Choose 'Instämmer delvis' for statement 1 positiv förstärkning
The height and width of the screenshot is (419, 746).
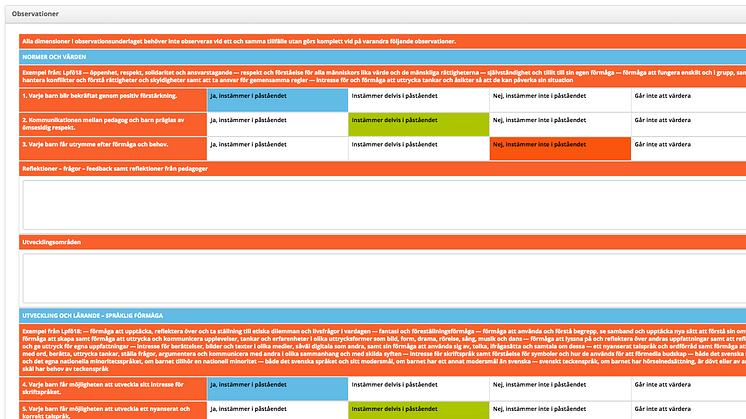click(419, 99)
